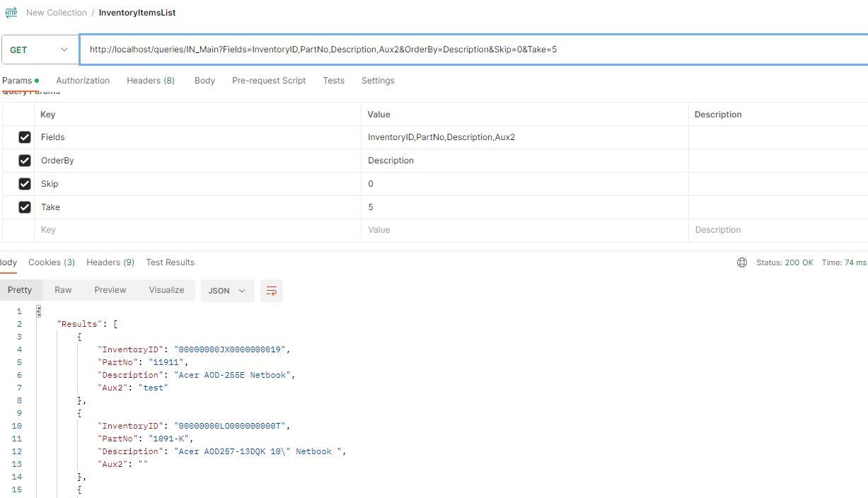Click the globe network icon near status
Image resolution: width=868 pixels, height=498 pixels.
click(742, 262)
